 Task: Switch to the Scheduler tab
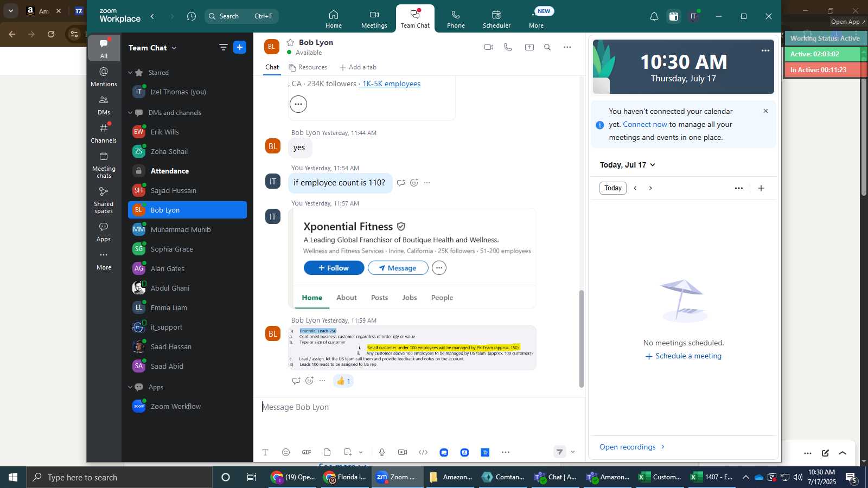[497, 19]
